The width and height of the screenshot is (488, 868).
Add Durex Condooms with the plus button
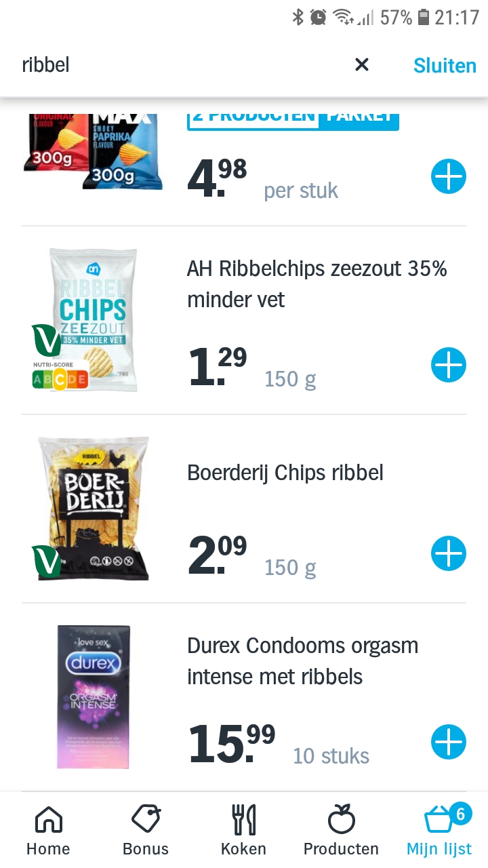(448, 742)
